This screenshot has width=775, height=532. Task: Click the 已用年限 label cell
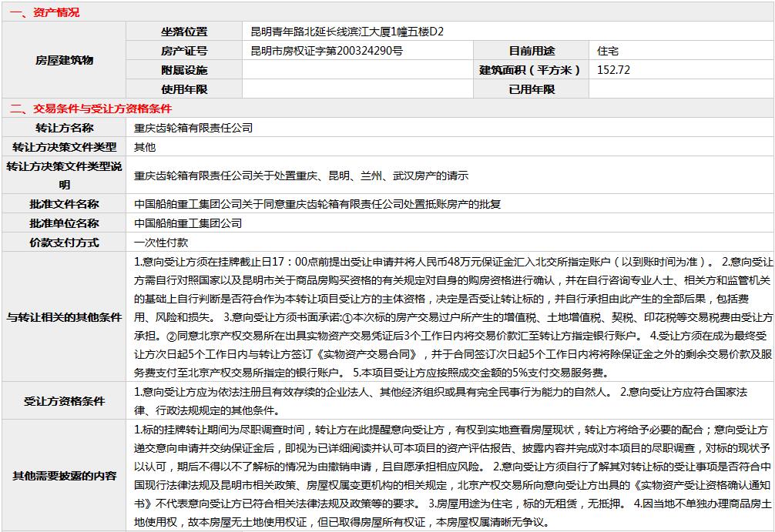pyautogui.click(x=532, y=89)
